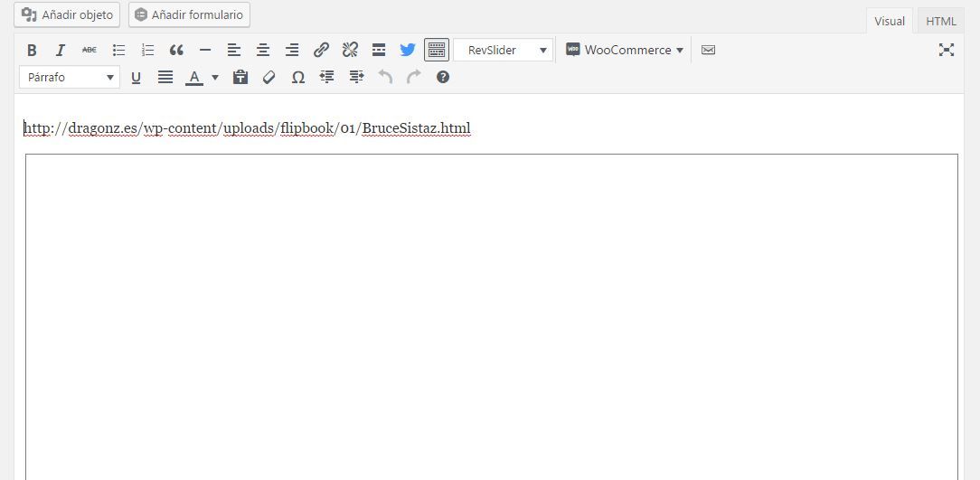Clear formatting with eraser icon
This screenshot has width=980, height=480.
tap(269, 78)
